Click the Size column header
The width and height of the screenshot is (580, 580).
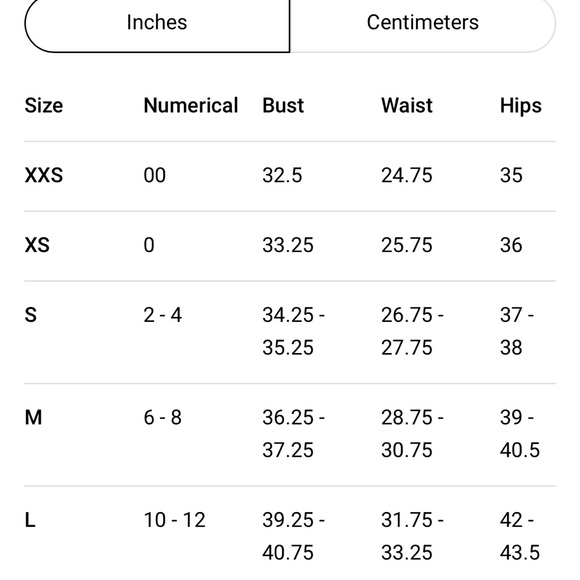44,106
